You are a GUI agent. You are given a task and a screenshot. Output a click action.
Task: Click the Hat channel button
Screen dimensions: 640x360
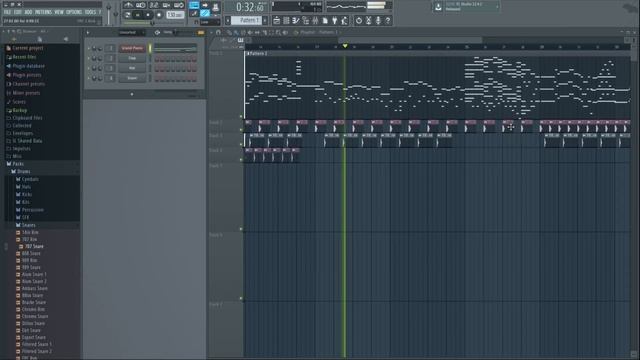click(x=132, y=68)
